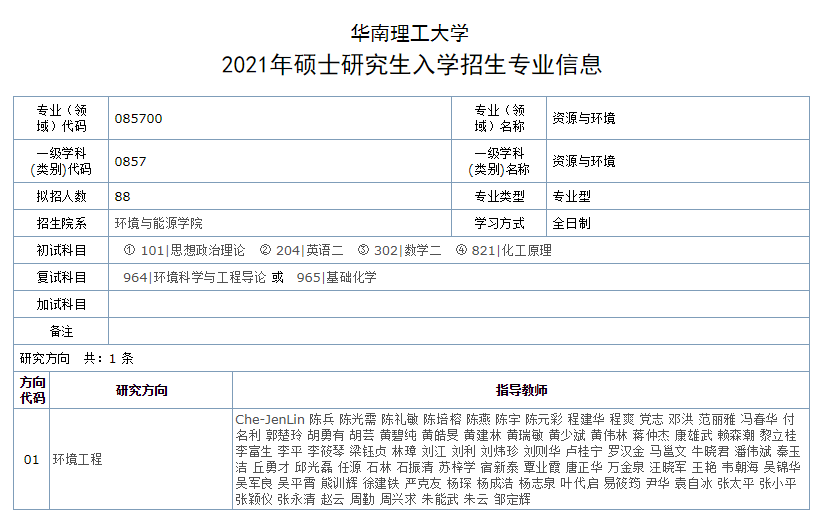Click the 研究方向 column header
Viewport: 824px width, 521px height.
(141, 390)
